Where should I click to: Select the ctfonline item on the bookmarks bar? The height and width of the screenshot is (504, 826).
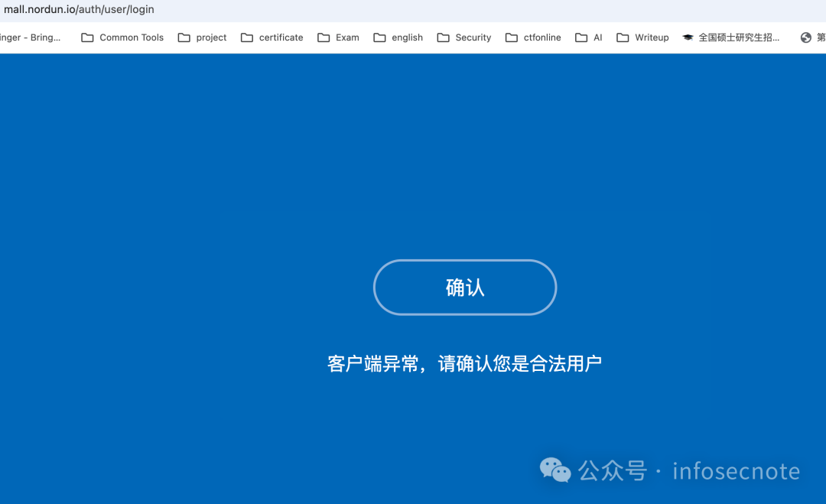point(532,37)
